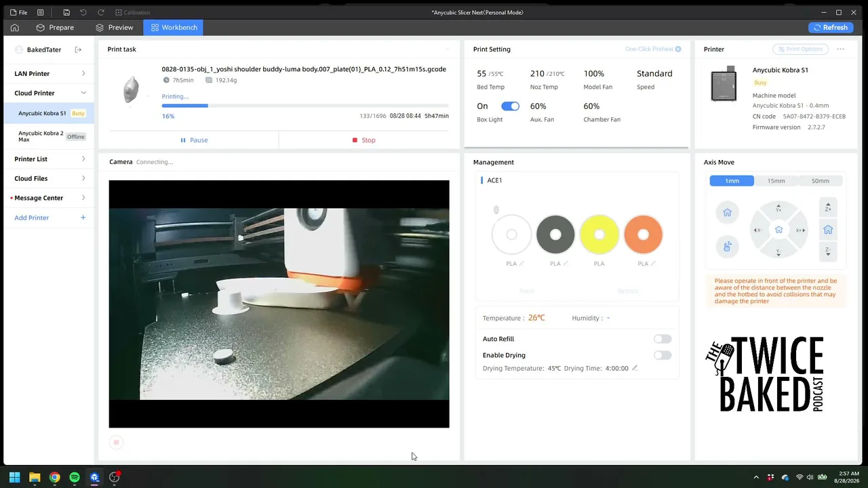Click the print progress bar

coord(305,106)
